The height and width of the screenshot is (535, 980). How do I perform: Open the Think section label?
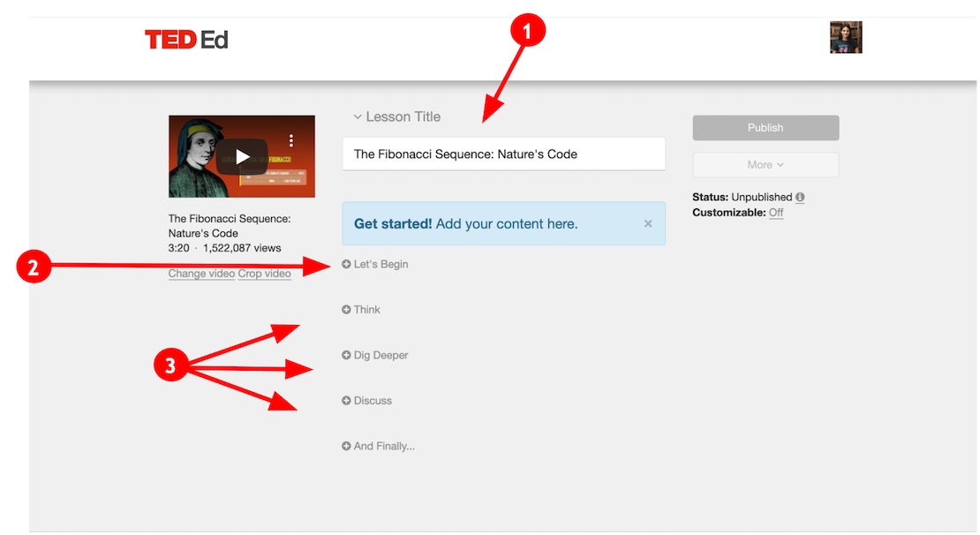pyautogui.click(x=367, y=310)
